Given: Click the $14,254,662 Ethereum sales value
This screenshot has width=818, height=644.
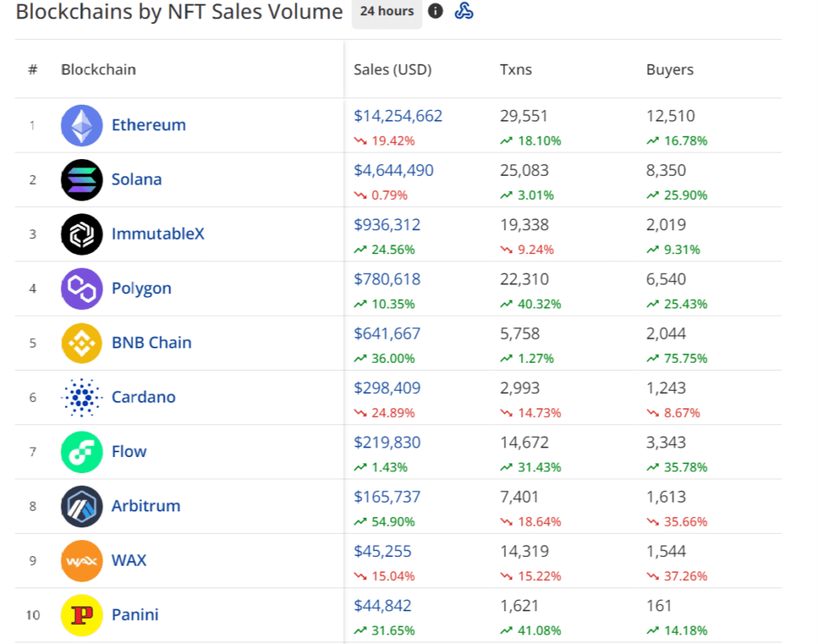Looking at the screenshot, I should click(x=398, y=115).
